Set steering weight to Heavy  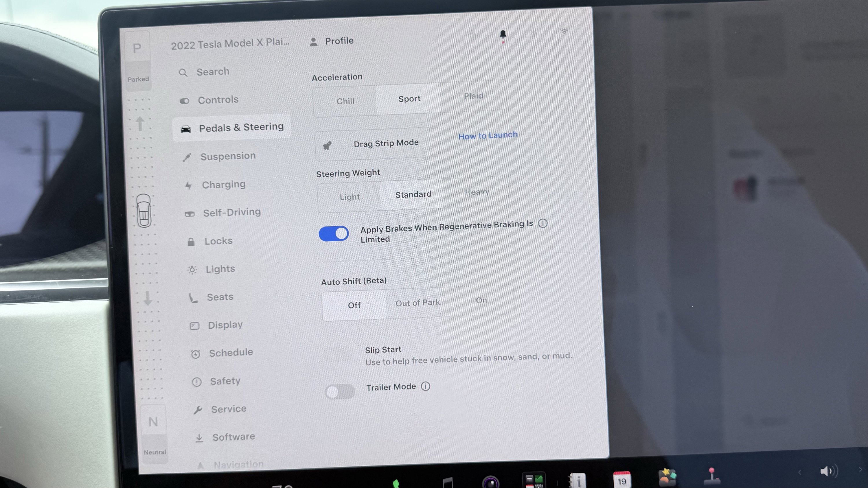pyautogui.click(x=477, y=192)
